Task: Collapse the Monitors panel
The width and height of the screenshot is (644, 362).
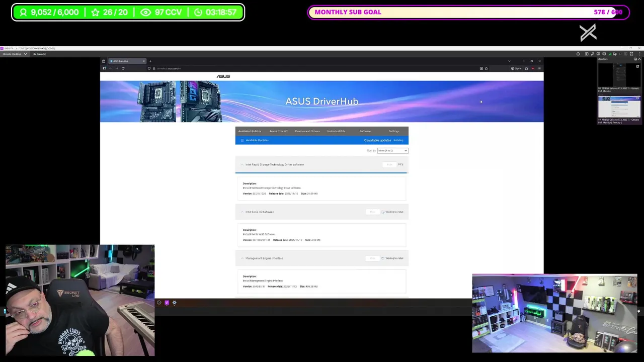Action: tap(639, 59)
